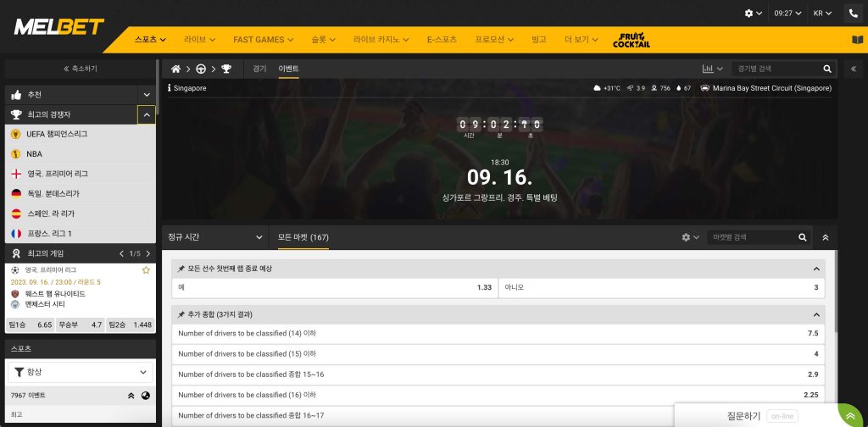Open the 라이브 카지노 menu
Viewport: 868px width, 427px height.
[381, 40]
